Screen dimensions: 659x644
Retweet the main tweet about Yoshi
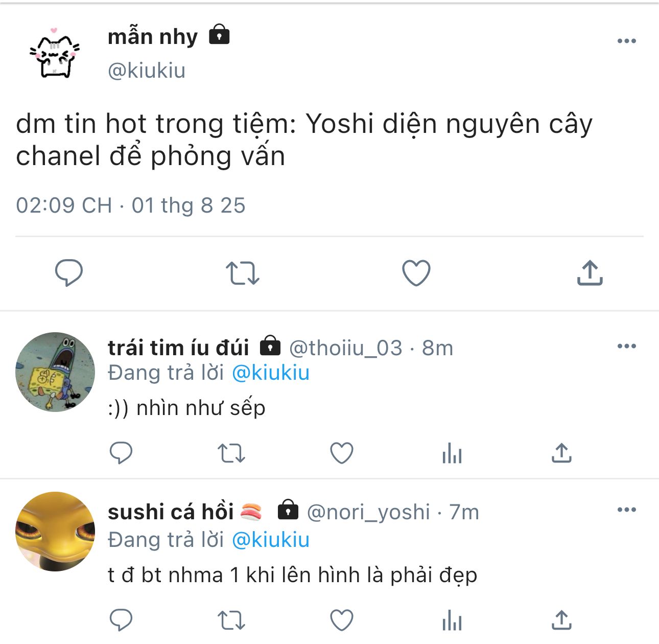click(x=243, y=273)
